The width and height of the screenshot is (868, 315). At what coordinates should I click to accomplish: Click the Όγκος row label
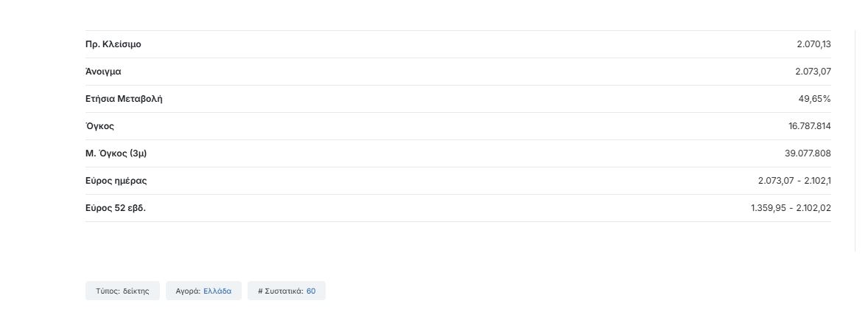99,126
